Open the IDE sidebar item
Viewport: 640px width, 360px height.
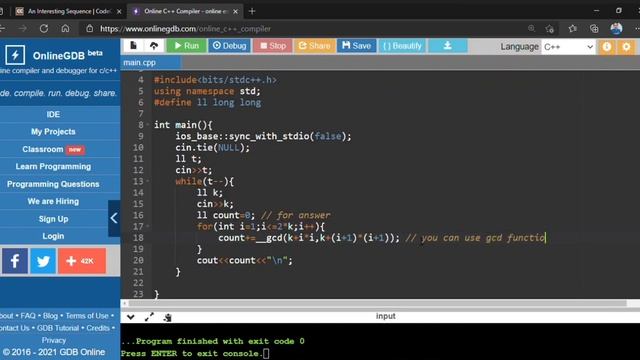click(x=53, y=114)
